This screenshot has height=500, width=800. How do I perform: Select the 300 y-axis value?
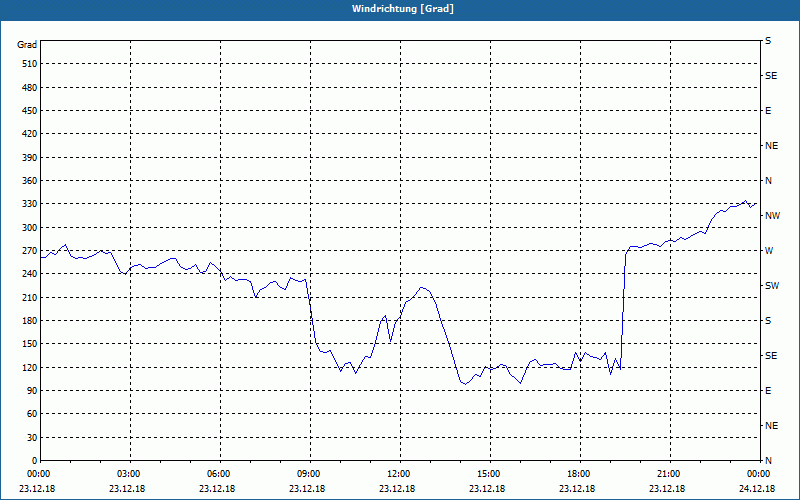coord(30,227)
